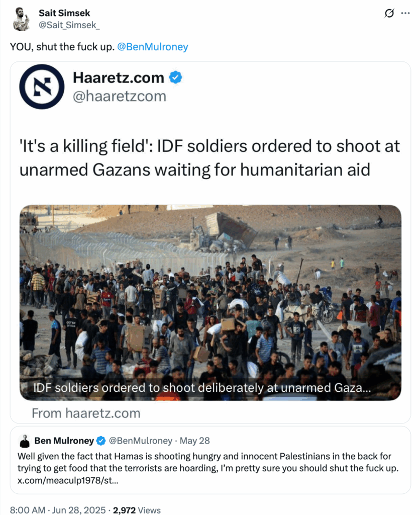Click the 2,972 Views counter
420x515 pixels.
pyautogui.click(x=137, y=510)
